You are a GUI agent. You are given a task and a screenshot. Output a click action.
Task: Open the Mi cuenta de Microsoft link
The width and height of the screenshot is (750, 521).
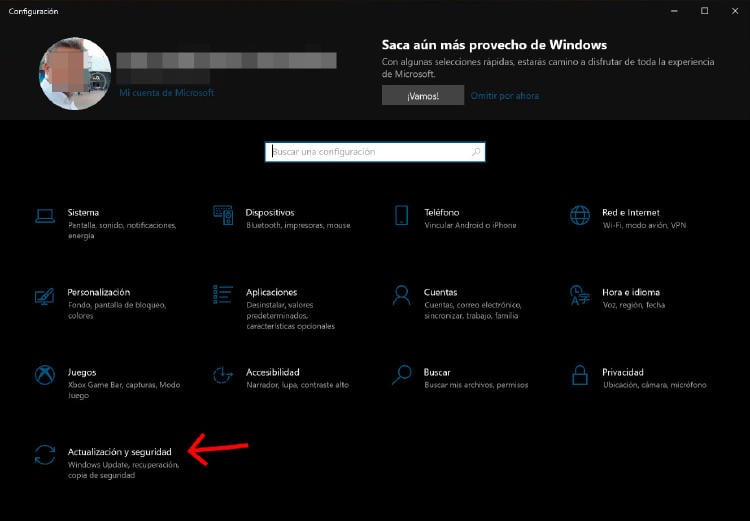pos(166,92)
